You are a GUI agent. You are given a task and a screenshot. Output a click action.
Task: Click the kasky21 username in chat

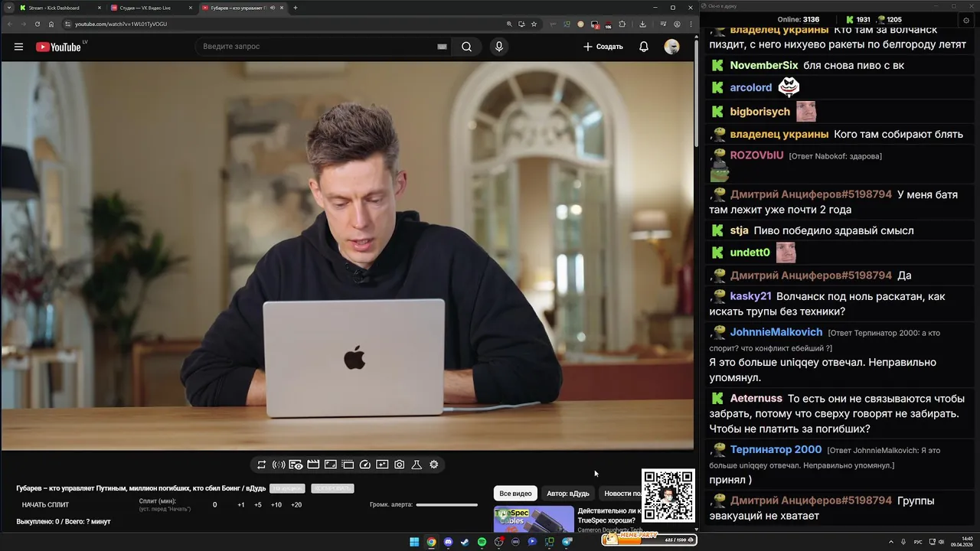(x=750, y=296)
